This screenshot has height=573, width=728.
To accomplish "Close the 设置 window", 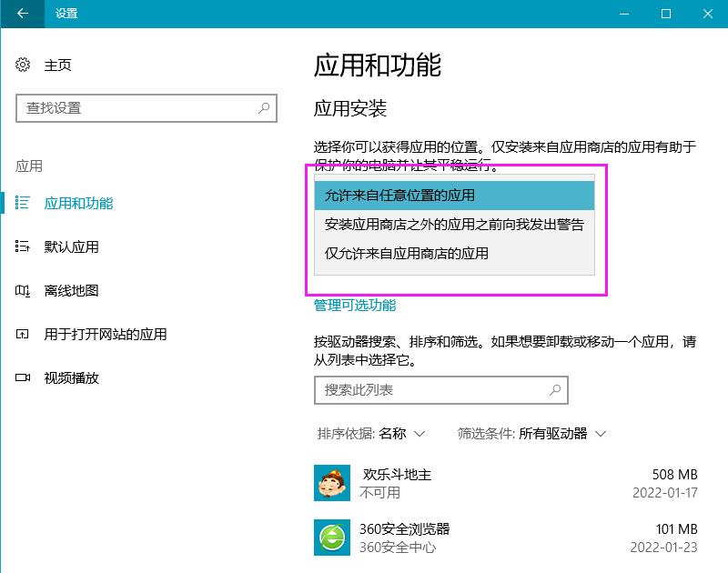I will pyautogui.click(x=708, y=14).
